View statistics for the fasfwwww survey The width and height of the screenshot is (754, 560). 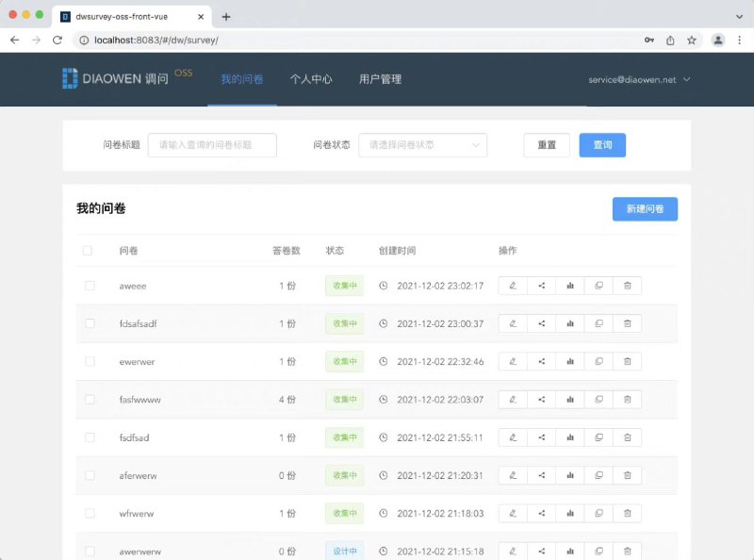pos(570,399)
